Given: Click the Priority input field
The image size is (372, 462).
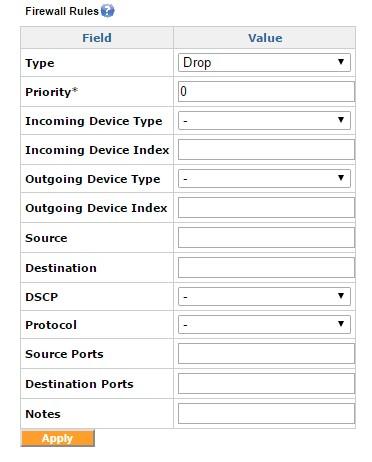Looking at the screenshot, I should click(x=266, y=92).
